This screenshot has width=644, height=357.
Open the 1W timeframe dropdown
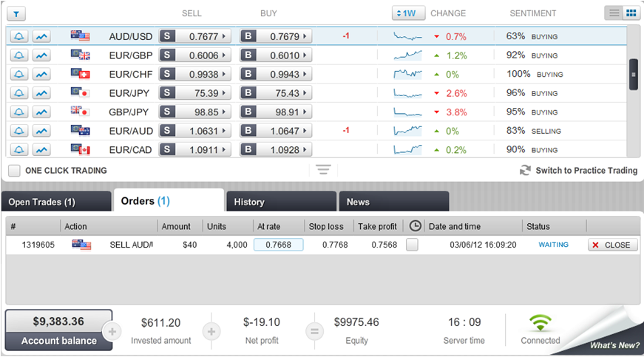pos(408,13)
